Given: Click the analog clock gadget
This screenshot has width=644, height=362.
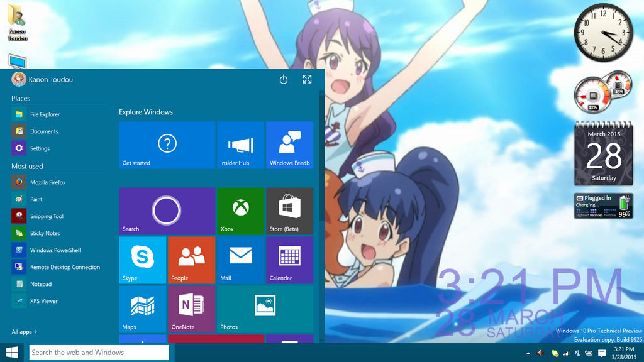Looking at the screenshot, I should 603,33.
